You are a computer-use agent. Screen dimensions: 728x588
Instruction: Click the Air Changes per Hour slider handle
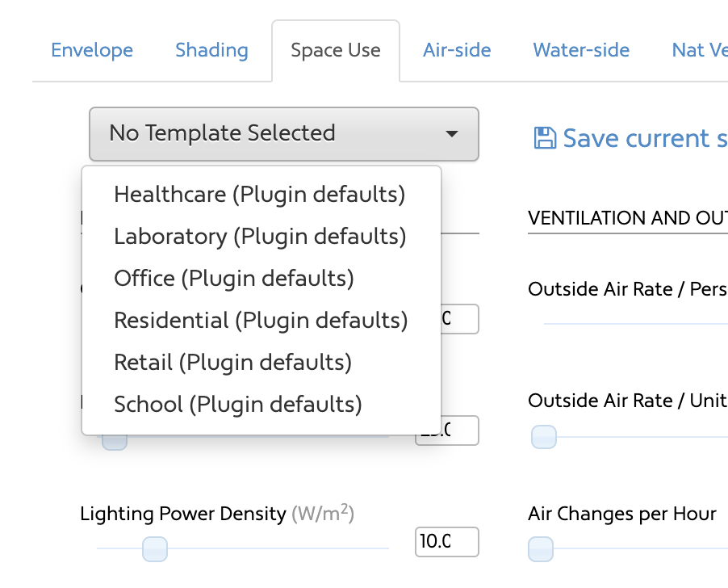[541, 549]
